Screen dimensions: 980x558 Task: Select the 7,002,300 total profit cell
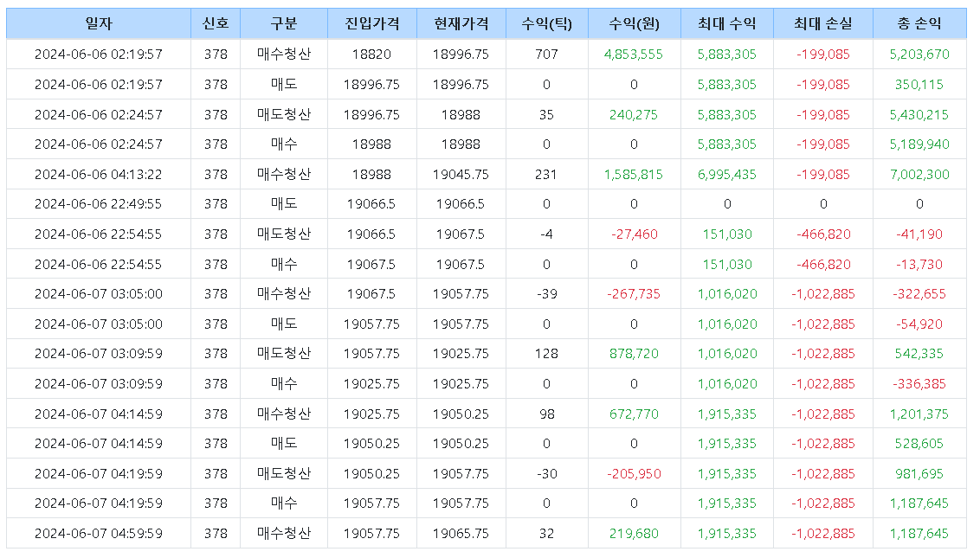click(919, 174)
